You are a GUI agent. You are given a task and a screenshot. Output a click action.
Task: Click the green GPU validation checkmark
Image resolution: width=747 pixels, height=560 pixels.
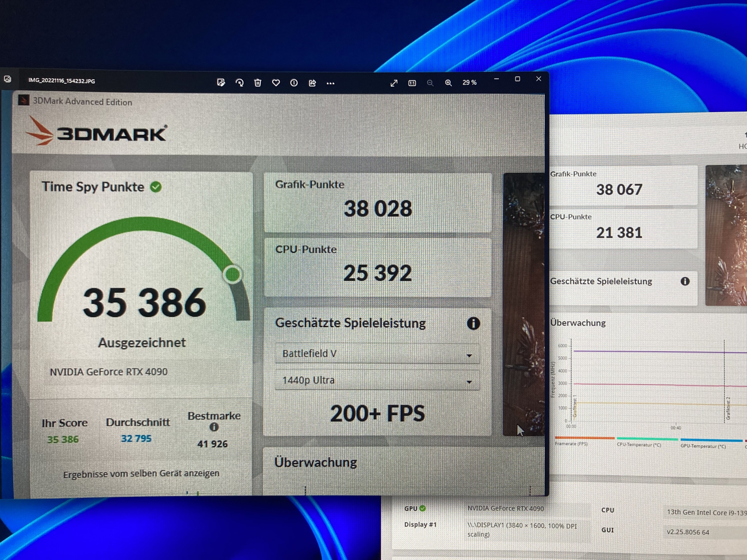[x=423, y=508]
